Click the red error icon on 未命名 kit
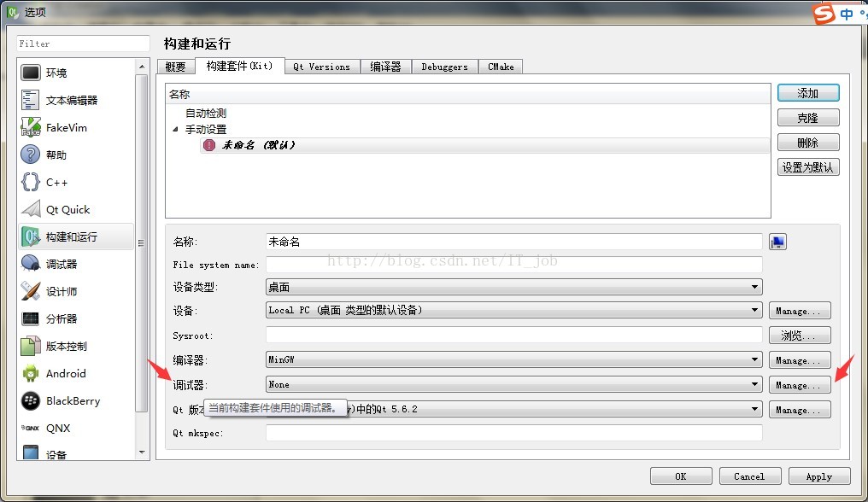Viewport: 868px width, 502px height. coord(209,145)
